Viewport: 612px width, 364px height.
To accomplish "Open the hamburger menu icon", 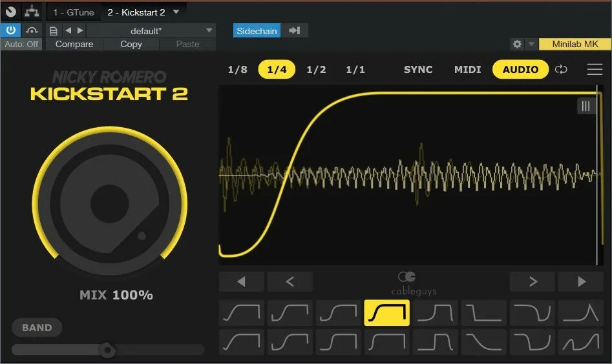I will [x=595, y=69].
